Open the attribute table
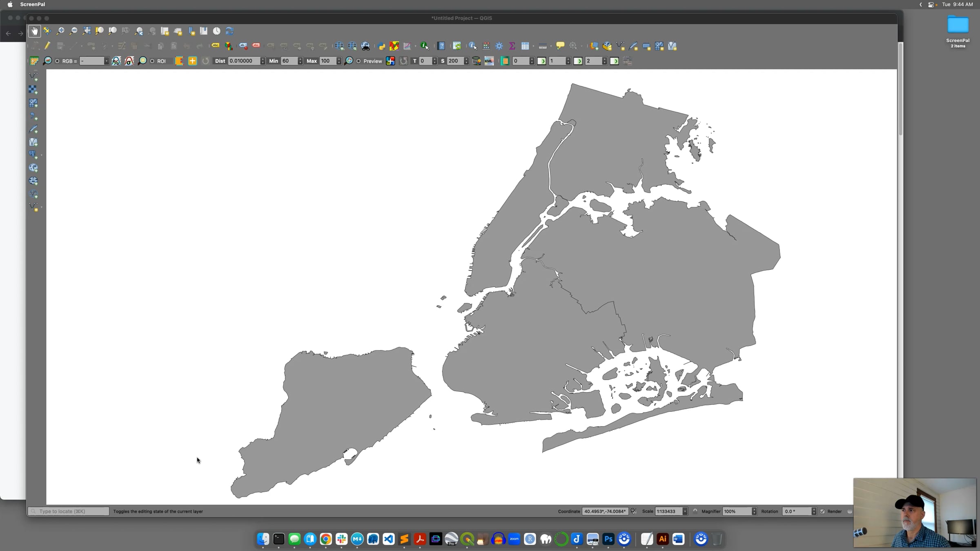Image resolution: width=980 pixels, height=551 pixels. [x=525, y=46]
